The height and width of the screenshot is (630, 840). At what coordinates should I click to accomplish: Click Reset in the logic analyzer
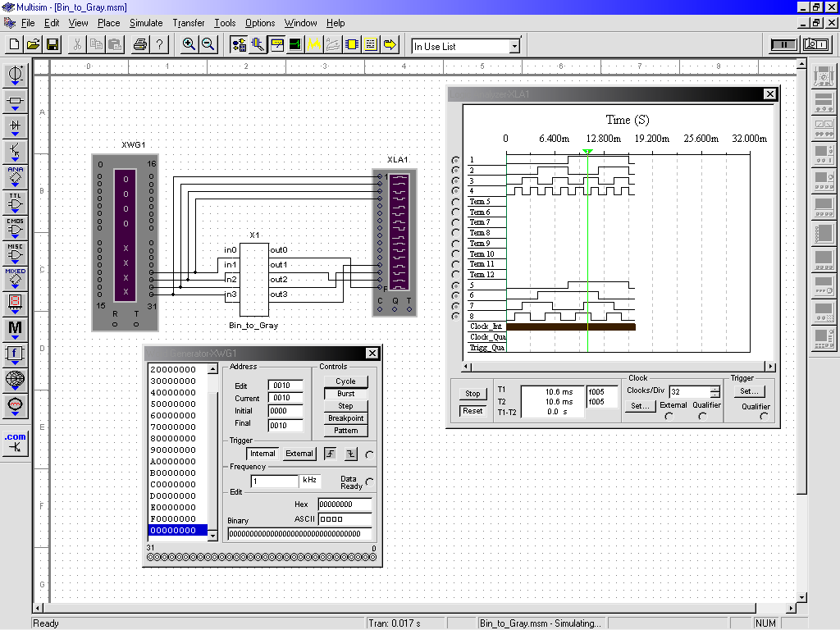[x=472, y=410]
